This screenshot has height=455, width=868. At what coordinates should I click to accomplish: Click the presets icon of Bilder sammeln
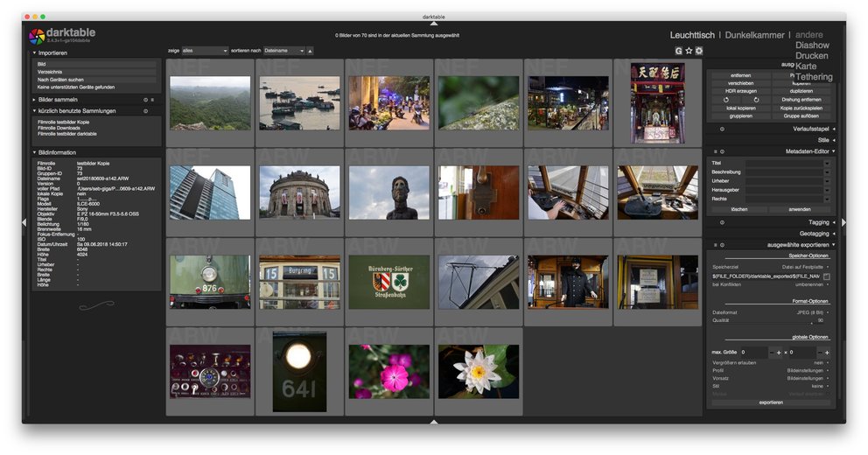click(x=152, y=101)
